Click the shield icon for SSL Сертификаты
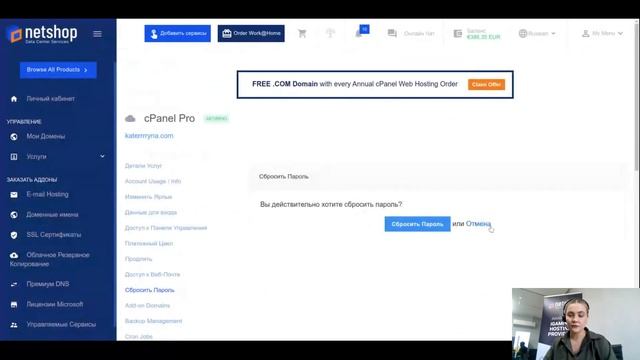Screen dimensions: 640x360 point(14,235)
